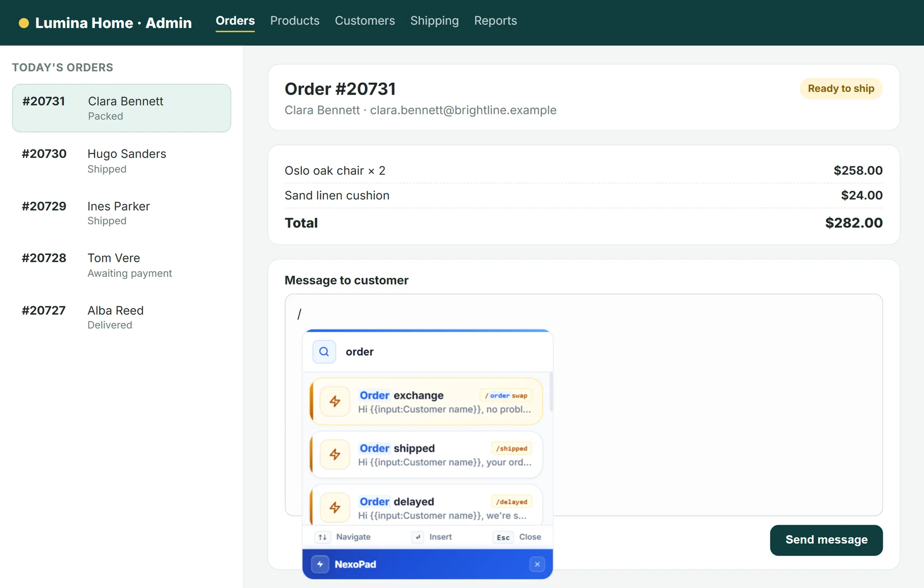Click the '/delayed' shortcut tag
924x588 pixels.
coord(511,502)
